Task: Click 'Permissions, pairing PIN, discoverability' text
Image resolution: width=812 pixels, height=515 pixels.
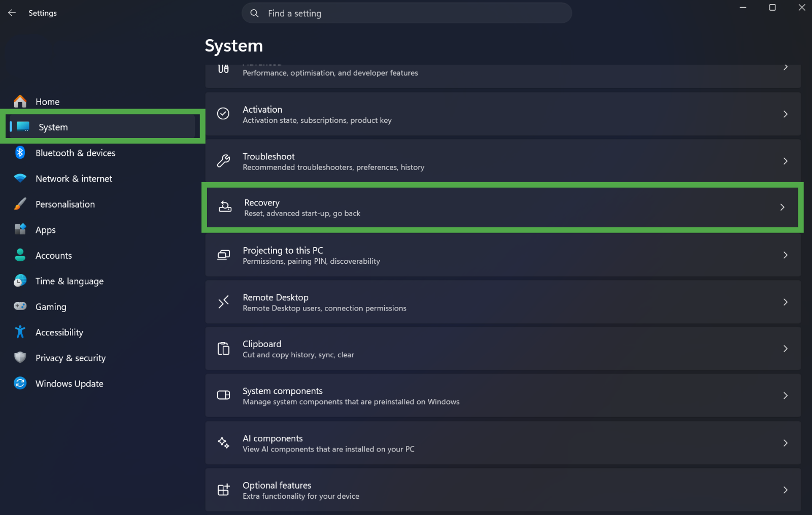Action: pos(311,261)
